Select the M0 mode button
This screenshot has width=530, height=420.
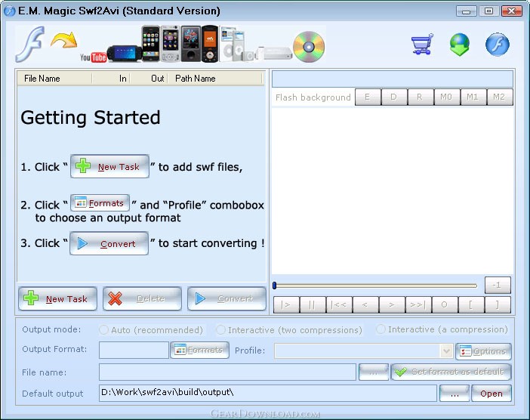pos(446,97)
